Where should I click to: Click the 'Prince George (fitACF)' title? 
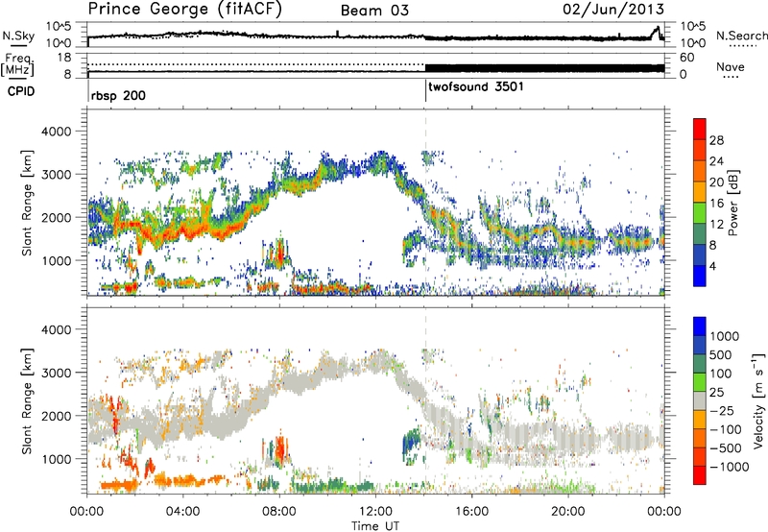[184, 9]
